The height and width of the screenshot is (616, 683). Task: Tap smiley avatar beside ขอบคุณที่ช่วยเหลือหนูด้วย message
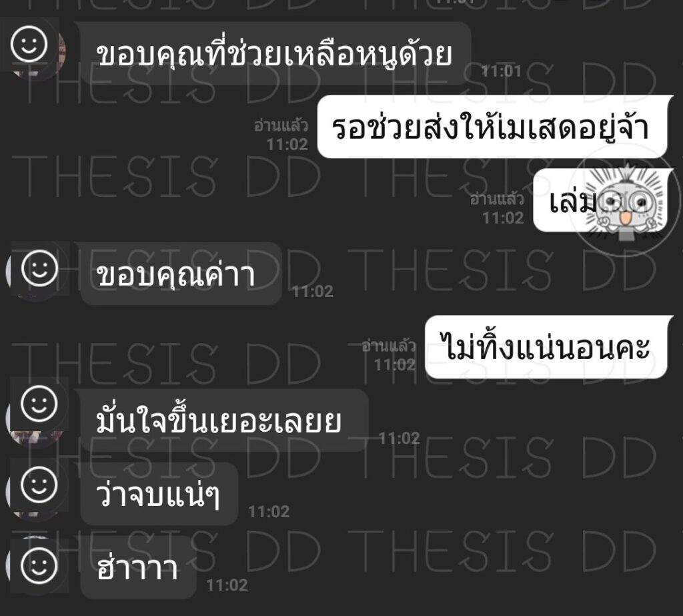tap(29, 45)
